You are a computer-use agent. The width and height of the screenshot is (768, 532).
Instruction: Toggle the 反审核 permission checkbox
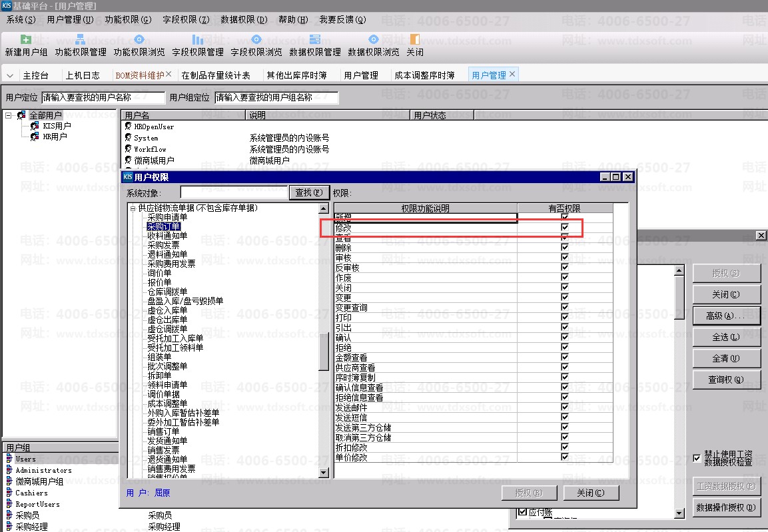coord(565,267)
